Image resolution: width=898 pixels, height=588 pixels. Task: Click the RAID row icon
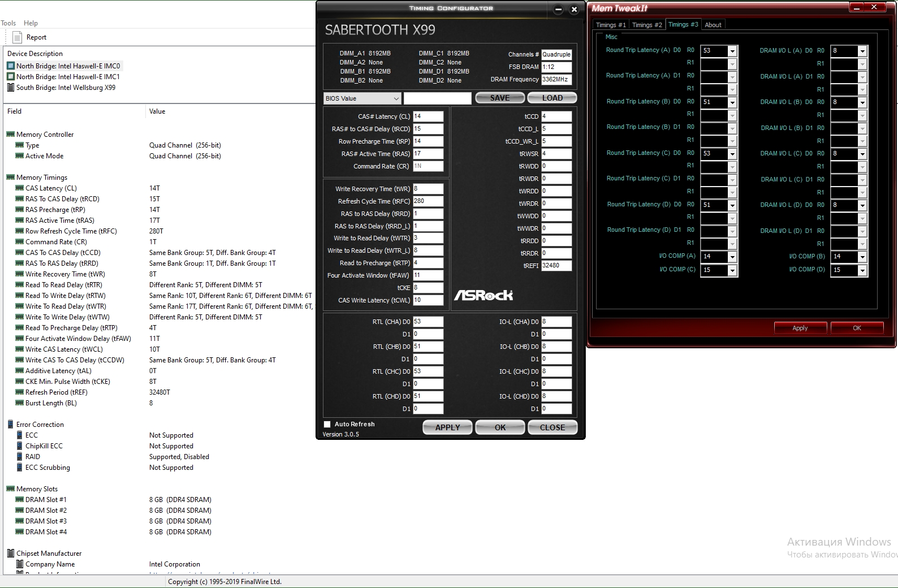[19, 457]
